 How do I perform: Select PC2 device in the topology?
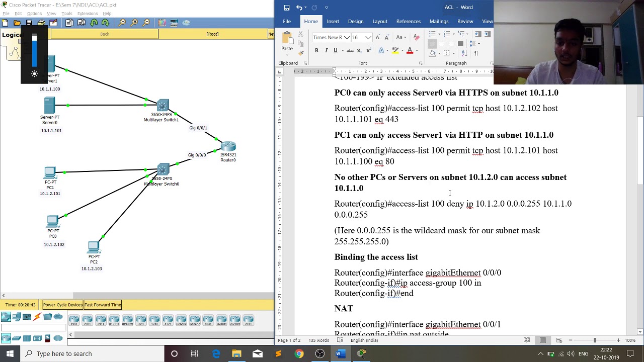point(94,247)
